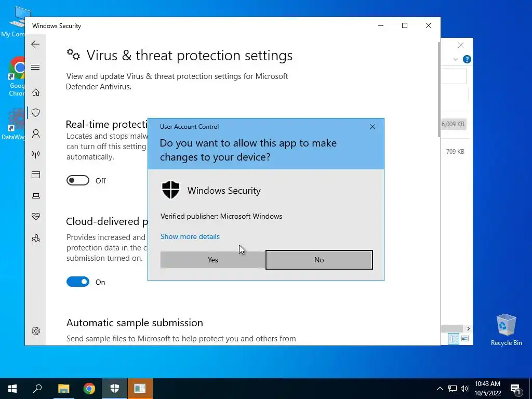Select DataWag desktop shortcut icon
The height and width of the screenshot is (399, 532).
[14, 124]
